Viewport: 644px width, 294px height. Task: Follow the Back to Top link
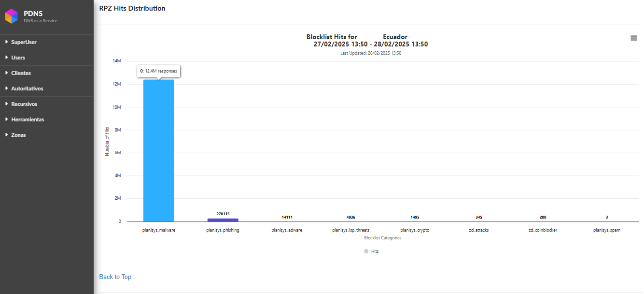(x=115, y=277)
